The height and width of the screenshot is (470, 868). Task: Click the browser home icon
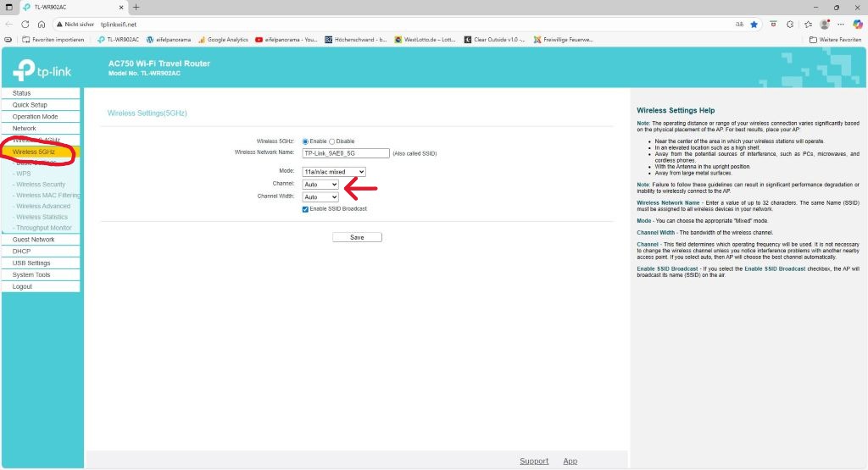tap(41, 25)
